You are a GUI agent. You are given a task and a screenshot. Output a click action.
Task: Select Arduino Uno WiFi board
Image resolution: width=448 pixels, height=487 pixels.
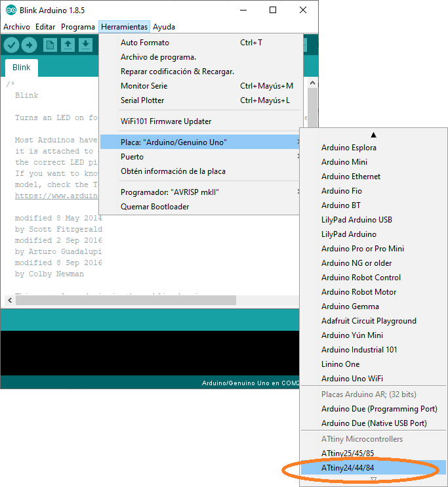tap(373, 379)
